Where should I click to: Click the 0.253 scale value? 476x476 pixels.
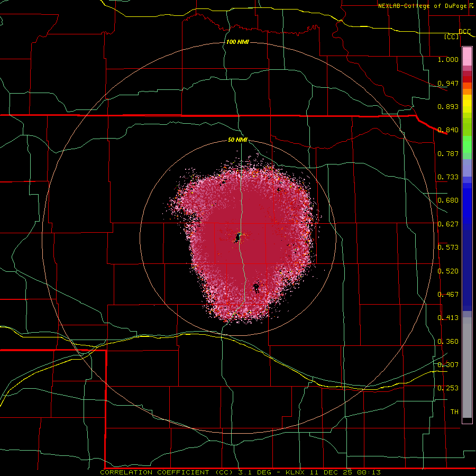click(448, 388)
